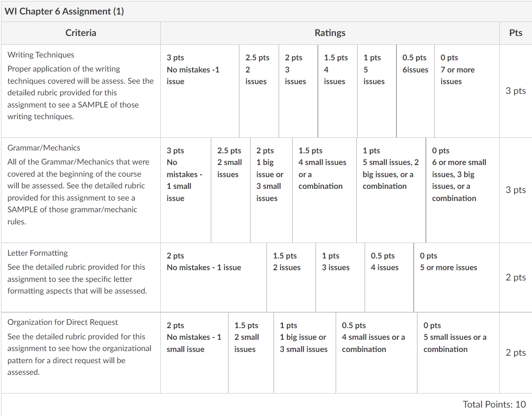Screen dimensions: 532x416
Task: Click the '2 pts' total for Organization row
Action: tap(516, 352)
